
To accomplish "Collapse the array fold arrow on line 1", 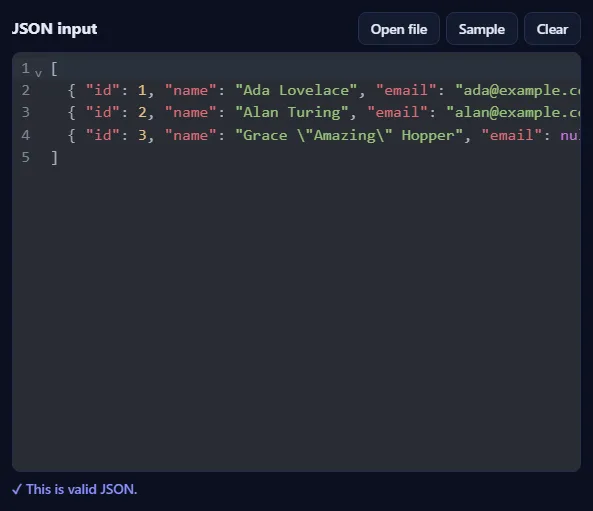I will click(x=38, y=73).
